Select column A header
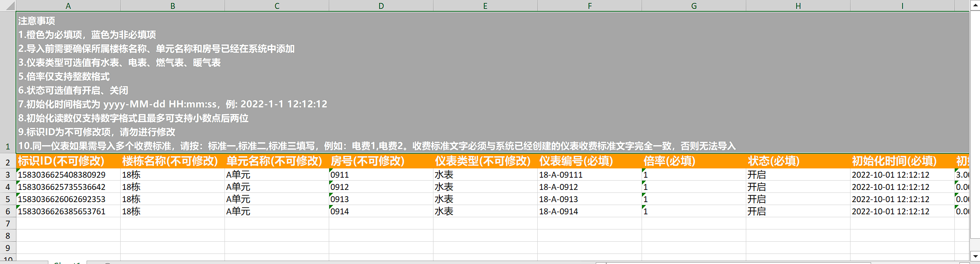 tap(68, 5)
